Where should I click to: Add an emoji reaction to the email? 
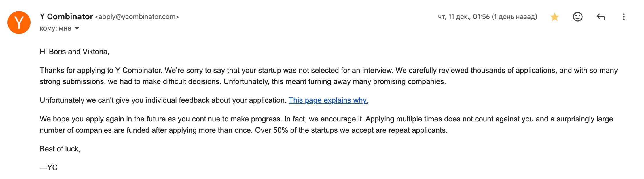[577, 17]
